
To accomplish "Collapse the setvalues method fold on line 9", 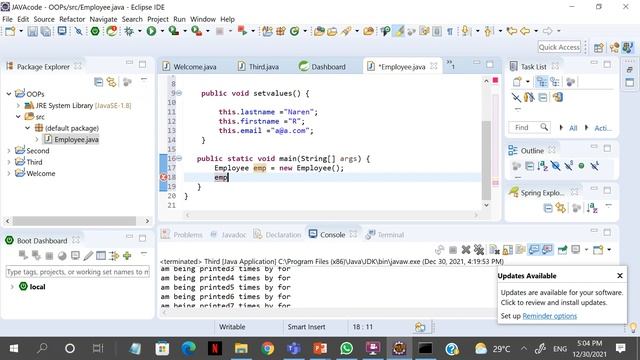I will (179, 93).
